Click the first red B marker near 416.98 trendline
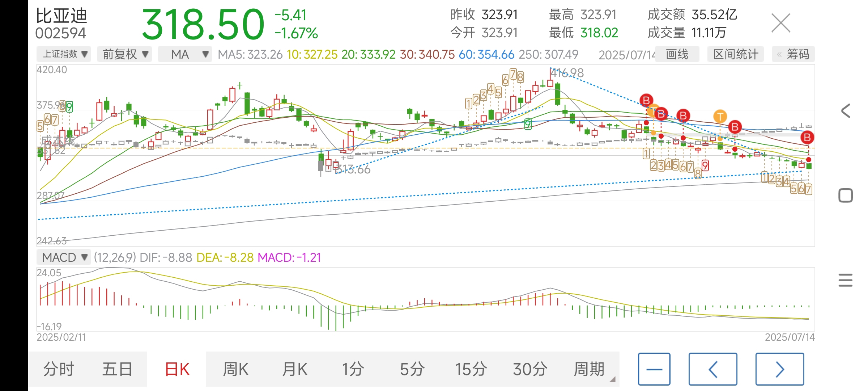 click(x=646, y=100)
